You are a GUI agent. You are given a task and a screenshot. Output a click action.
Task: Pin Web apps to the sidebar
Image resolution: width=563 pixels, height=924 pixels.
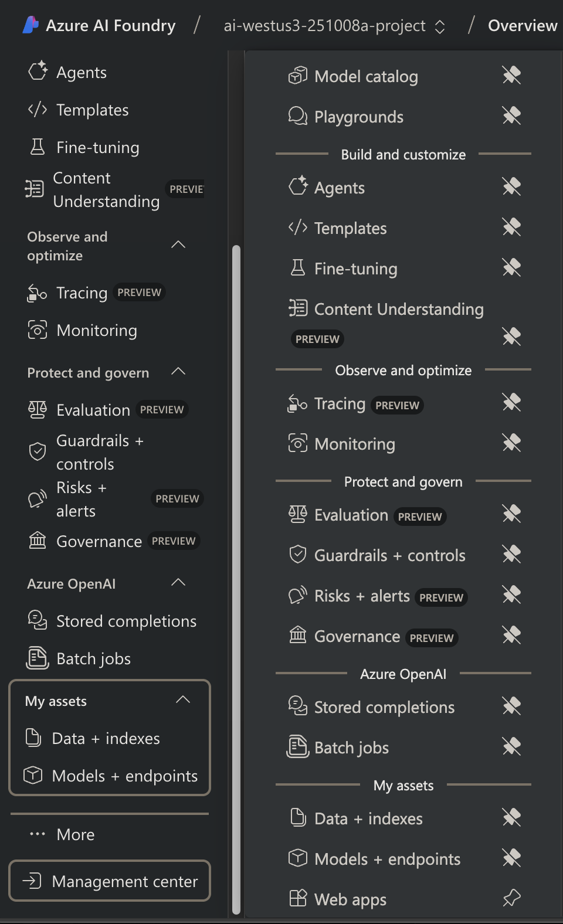click(511, 898)
